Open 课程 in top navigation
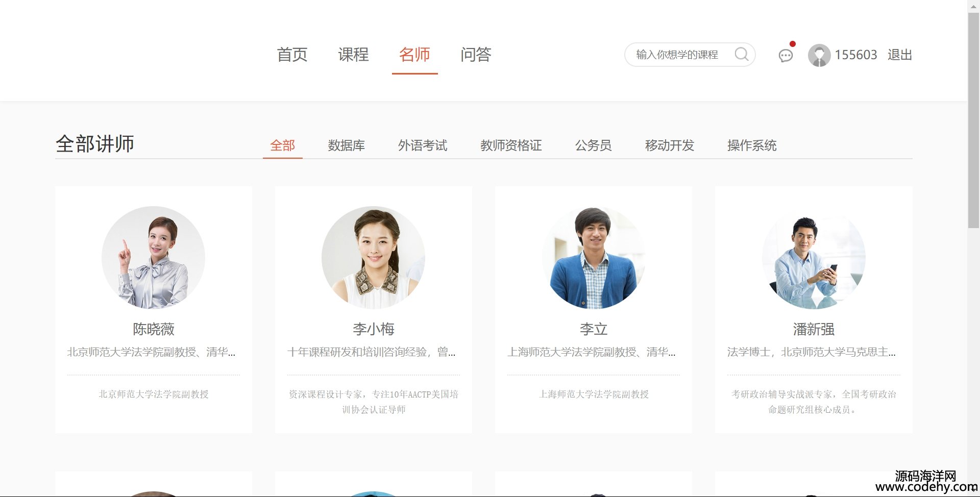 coord(353,55)
